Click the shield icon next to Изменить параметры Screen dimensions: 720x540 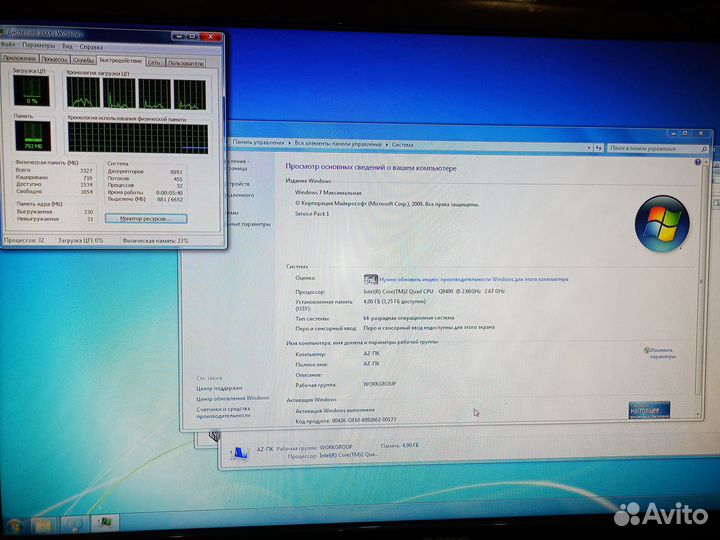click(x=647, y=350)
